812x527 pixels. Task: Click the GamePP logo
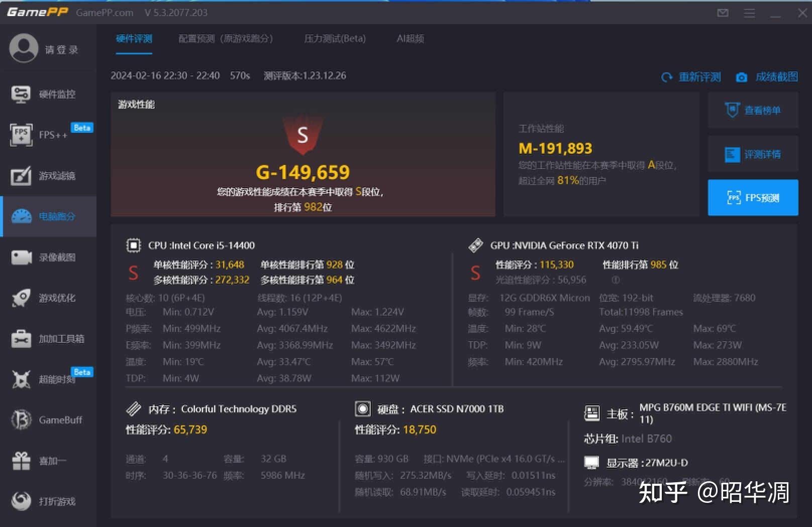tap(37, 12)
